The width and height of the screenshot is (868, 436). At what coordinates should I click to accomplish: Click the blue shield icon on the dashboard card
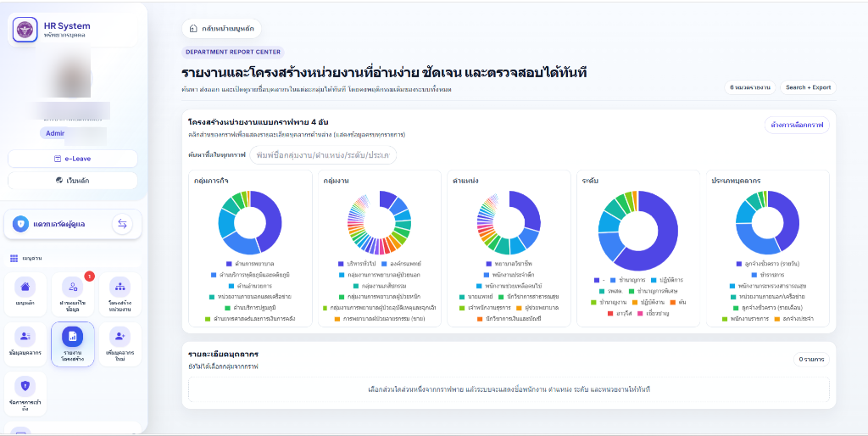(x=20, y=224)
